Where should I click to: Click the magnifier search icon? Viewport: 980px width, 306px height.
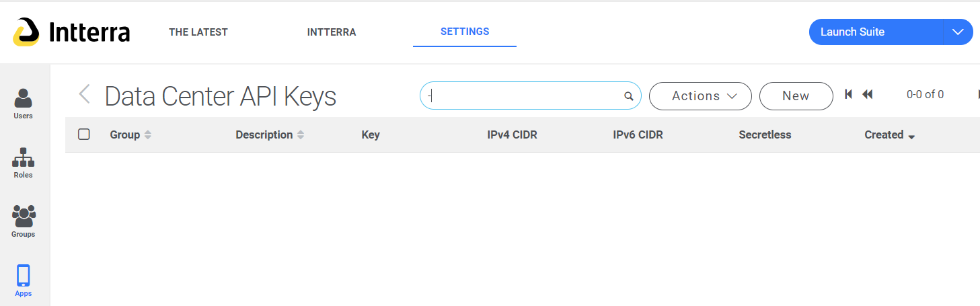[629, 96]
